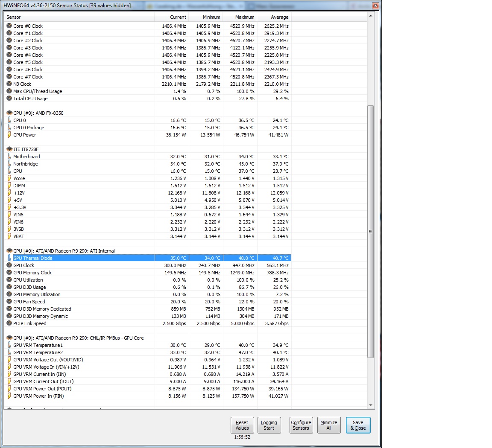Click the scrollbar down arrow
This screenshot has width=492, height=448.
(x=371, y=405)
